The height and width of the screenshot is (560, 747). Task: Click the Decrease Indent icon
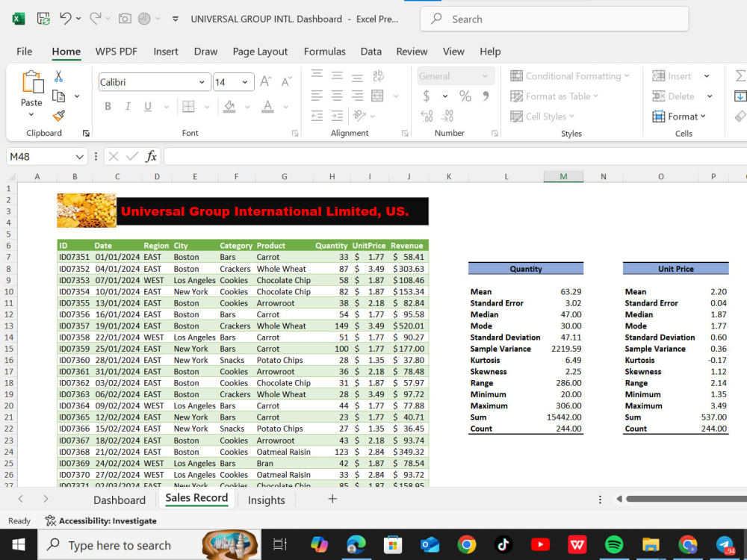(x=317, y=116)
